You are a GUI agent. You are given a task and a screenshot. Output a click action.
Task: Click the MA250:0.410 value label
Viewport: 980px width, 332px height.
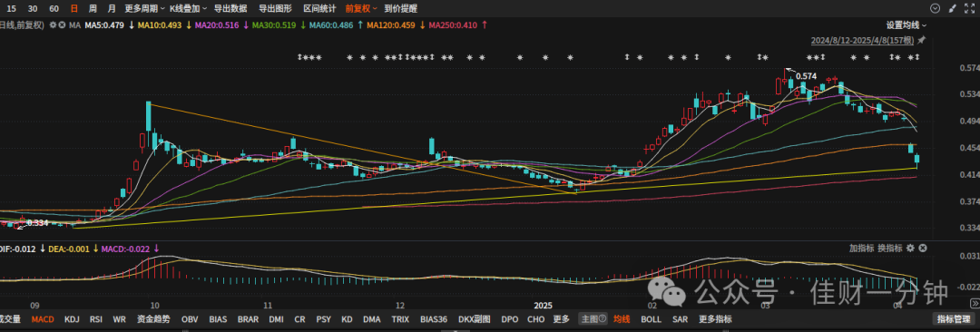pos(453,25)
